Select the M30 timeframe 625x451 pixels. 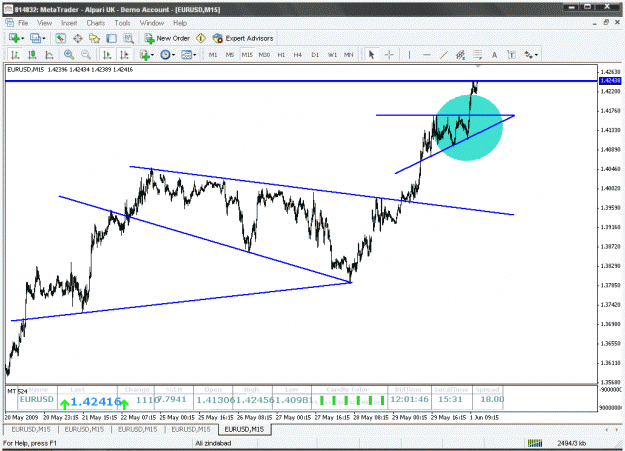pyautogui.click(x=264, y=55)
